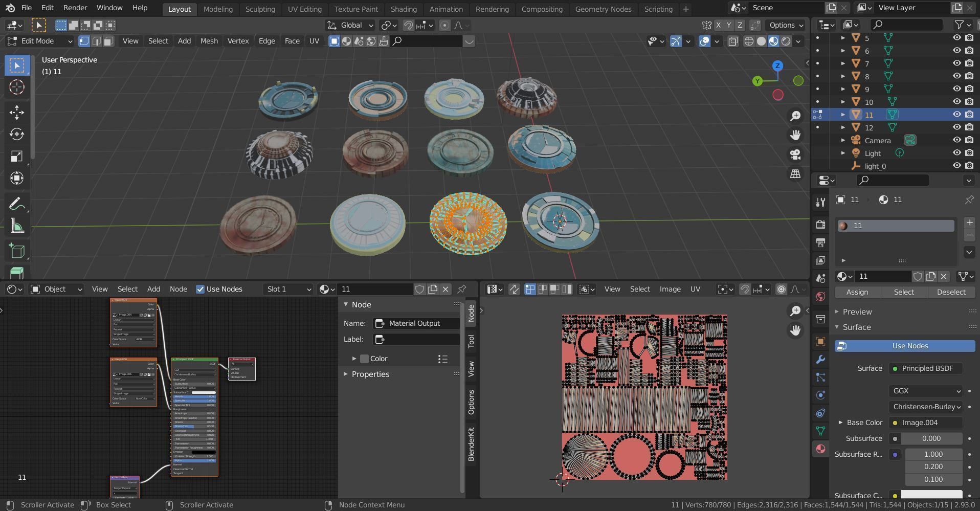The width and height of the screenshot is (980, 511).
Task: Select the Add Cube tool
Action: click(17, 251)
